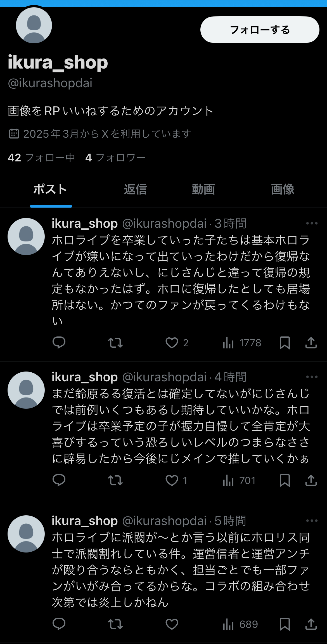
Task: Switch to the 返信 tab
Action: click(135, 189)
